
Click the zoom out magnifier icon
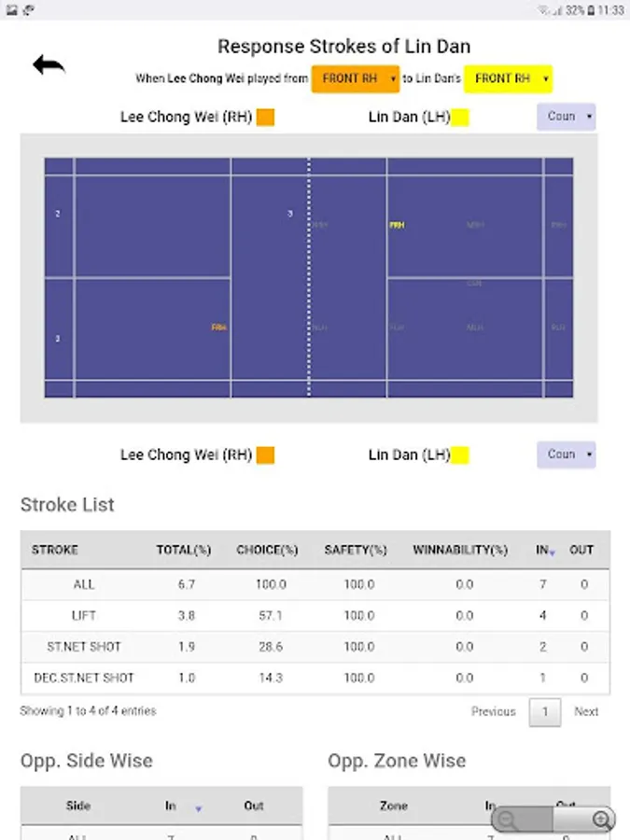click(x=509, y=820)
